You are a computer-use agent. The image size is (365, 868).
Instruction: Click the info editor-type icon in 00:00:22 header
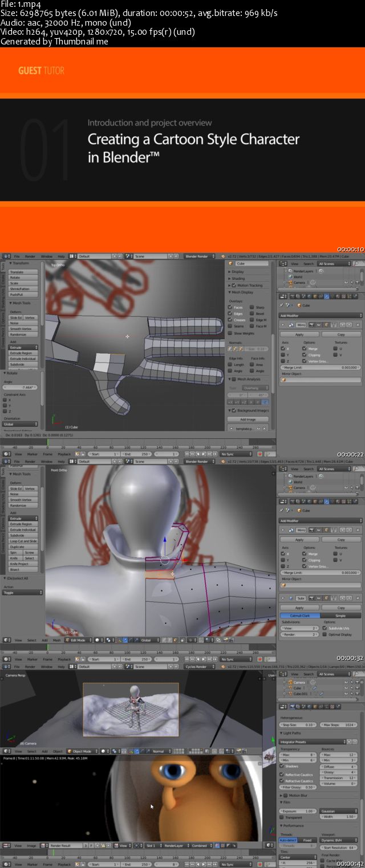coord(6,256)
